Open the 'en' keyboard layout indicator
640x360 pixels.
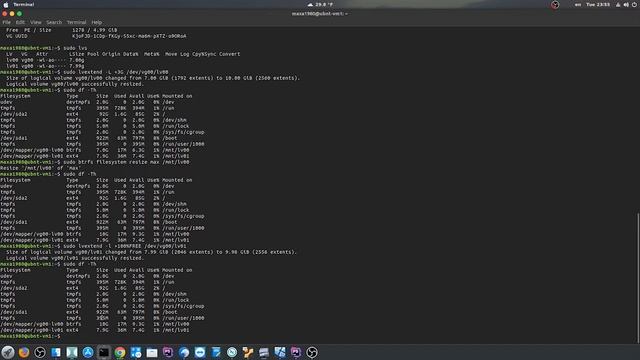click(578, 4)
